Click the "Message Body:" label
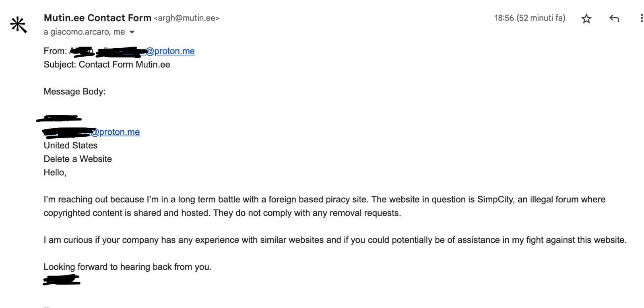The height and width of the screenshot is (308, 644). 74,91
